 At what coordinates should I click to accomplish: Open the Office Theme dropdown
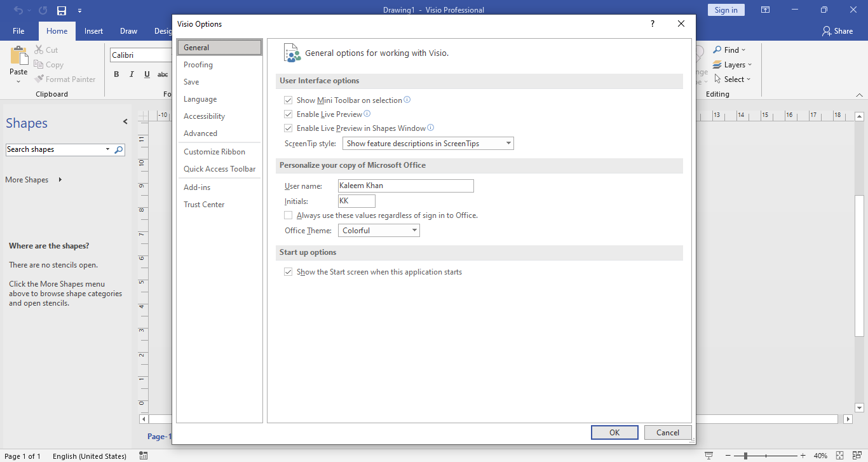coord(379,231)
